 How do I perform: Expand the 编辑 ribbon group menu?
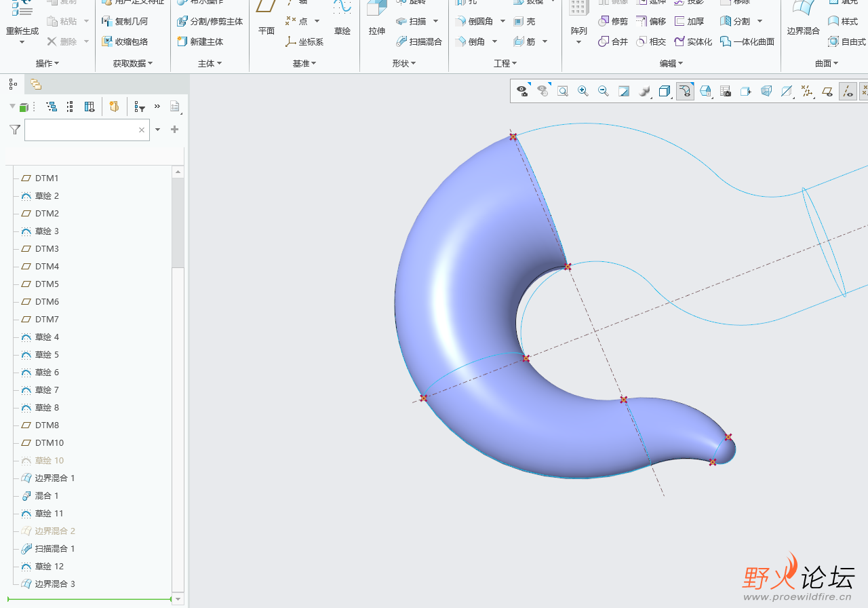[x=671, y=63]
